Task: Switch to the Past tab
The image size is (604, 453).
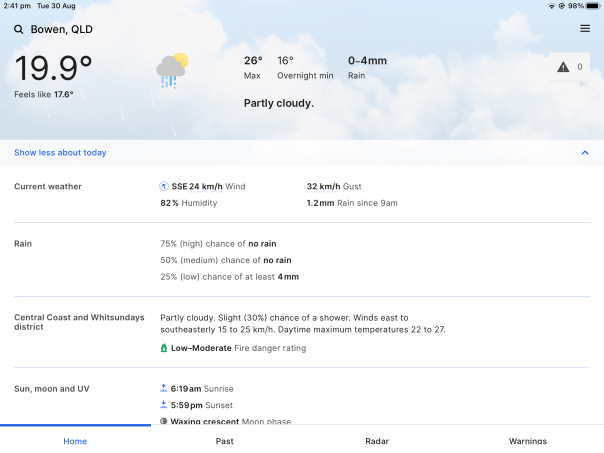Action: click(x=225, y=441)
